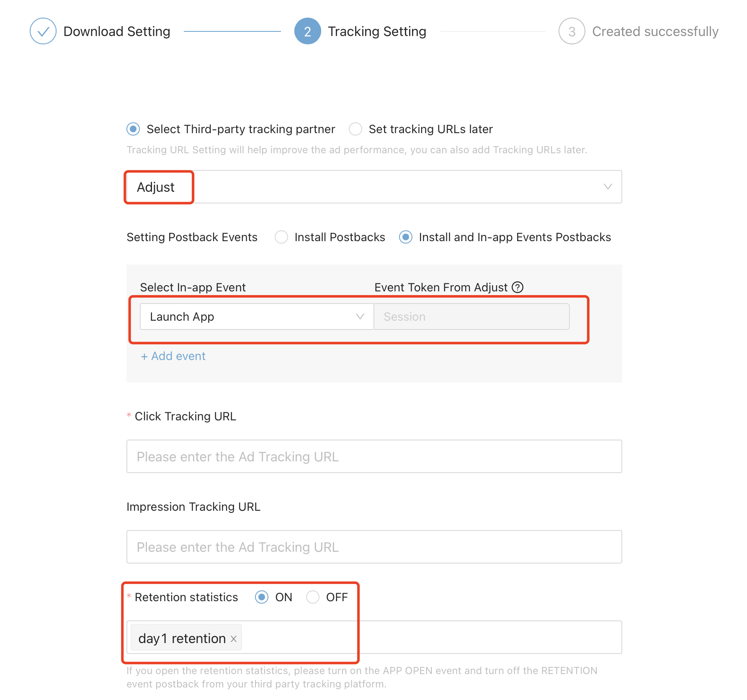Image resolution: width=747 pixels, height=700 pixels.
Task: Go to Download Setting step
Action: 117,31
